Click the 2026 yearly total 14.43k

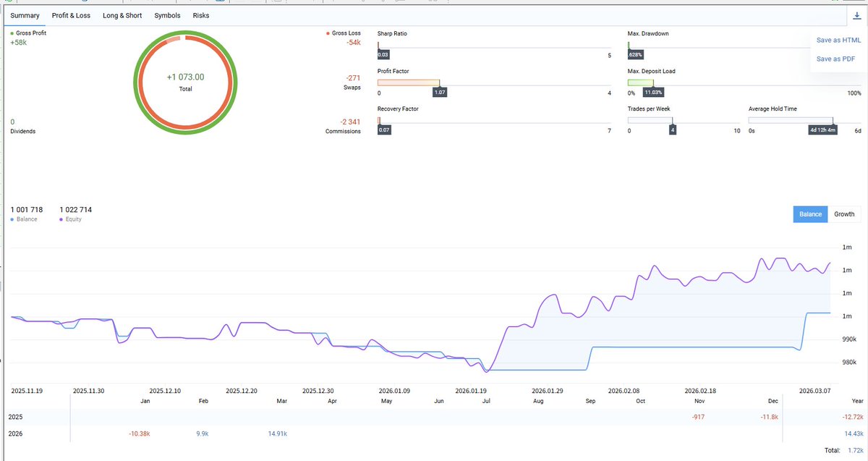854,433
